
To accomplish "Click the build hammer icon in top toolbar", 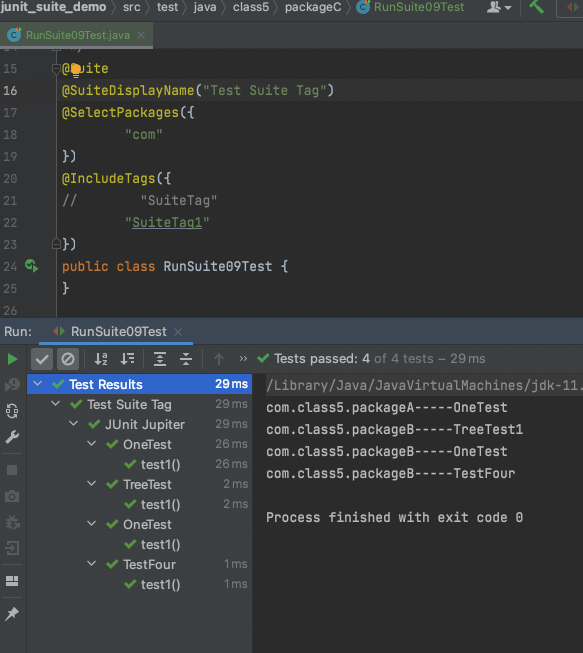I will pyautogui.click(x=536, y=7).
